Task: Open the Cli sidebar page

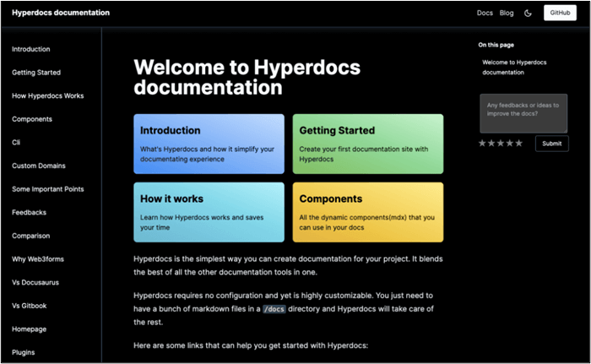Action: [x=16, y=142]
